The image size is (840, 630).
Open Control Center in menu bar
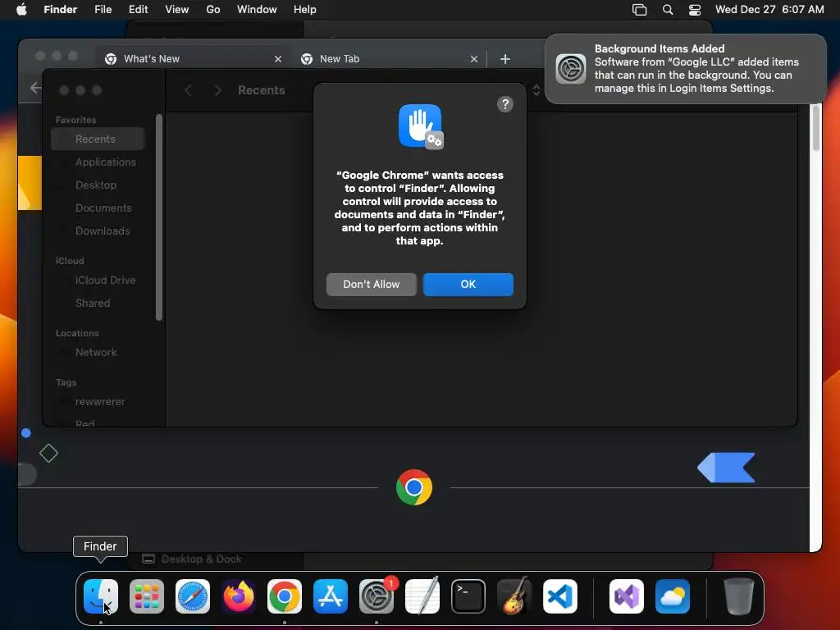click(695, 10)
